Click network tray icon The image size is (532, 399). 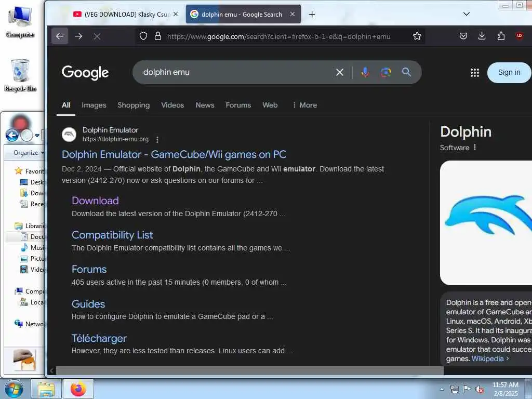point(454,390)
